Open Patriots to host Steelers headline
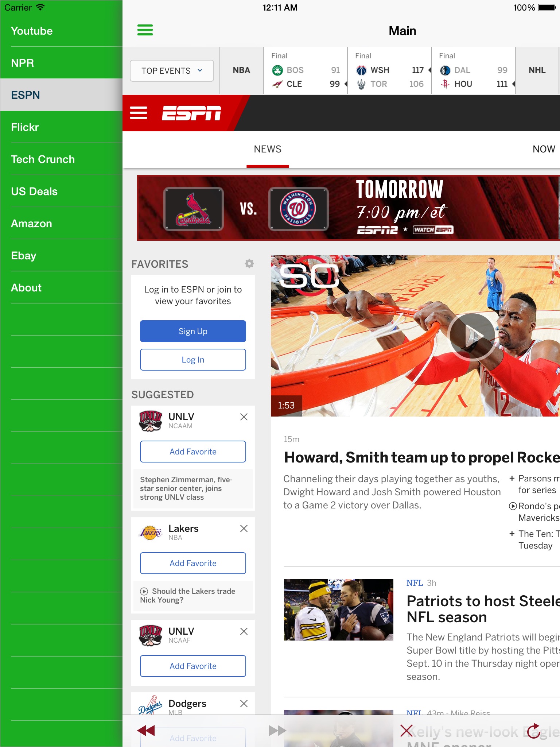This screenshot has height=747, width=560. pos(483,609)
